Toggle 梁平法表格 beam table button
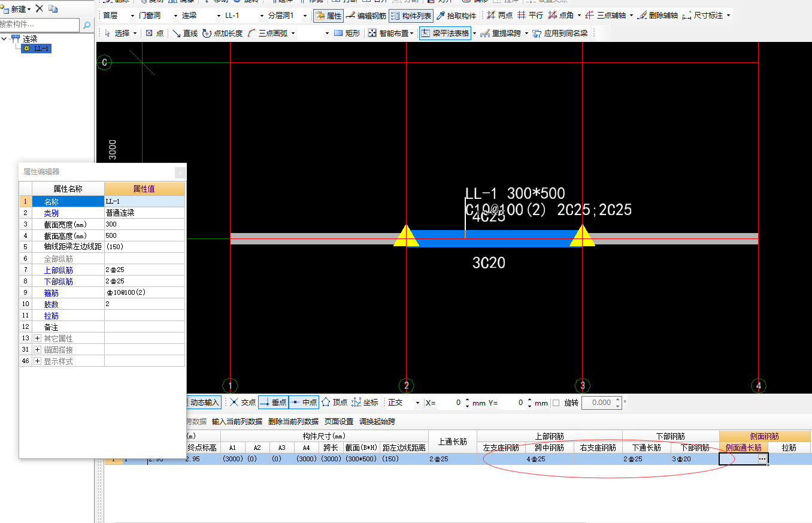 (445, 34)
